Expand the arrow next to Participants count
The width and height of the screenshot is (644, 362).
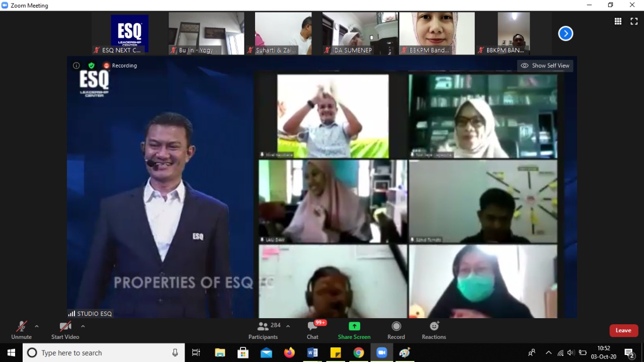click(288, 326)
